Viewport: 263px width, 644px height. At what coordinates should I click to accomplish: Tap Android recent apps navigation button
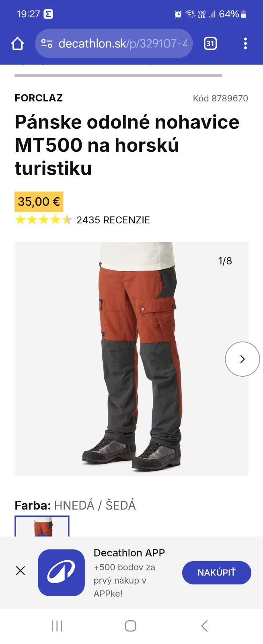pos(57,626)
